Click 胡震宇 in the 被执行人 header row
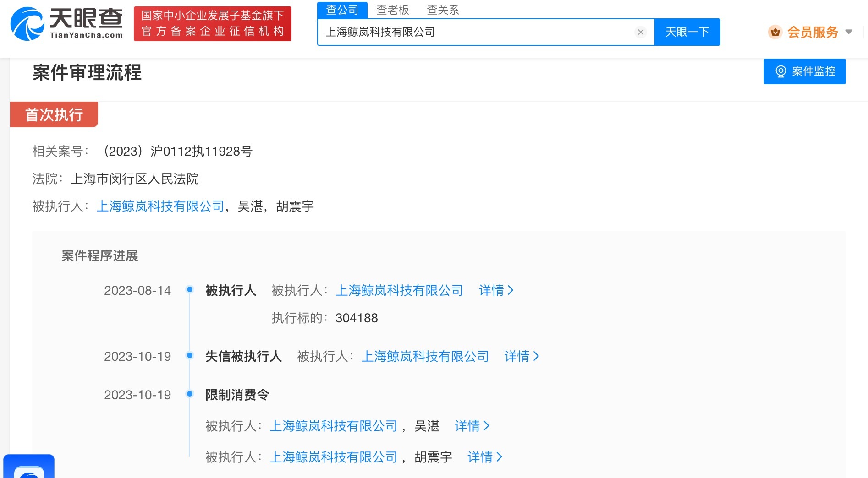 [x=295, y=206]
